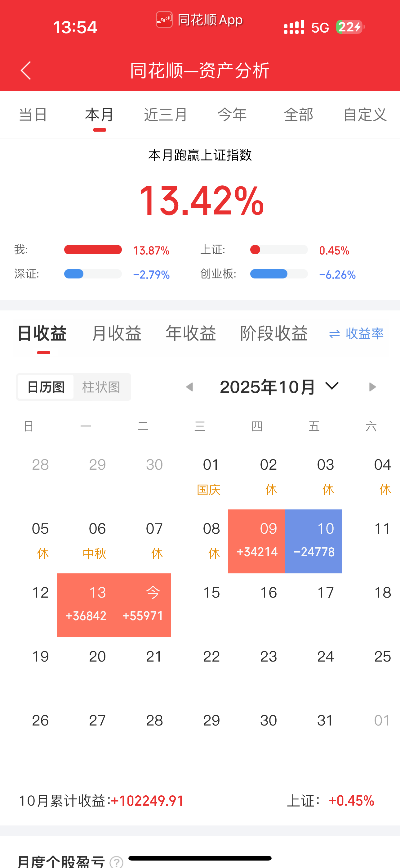Screen dimensions: 400x868
Task: Tap calendar day 06 中秋
Action: point(86,541)
